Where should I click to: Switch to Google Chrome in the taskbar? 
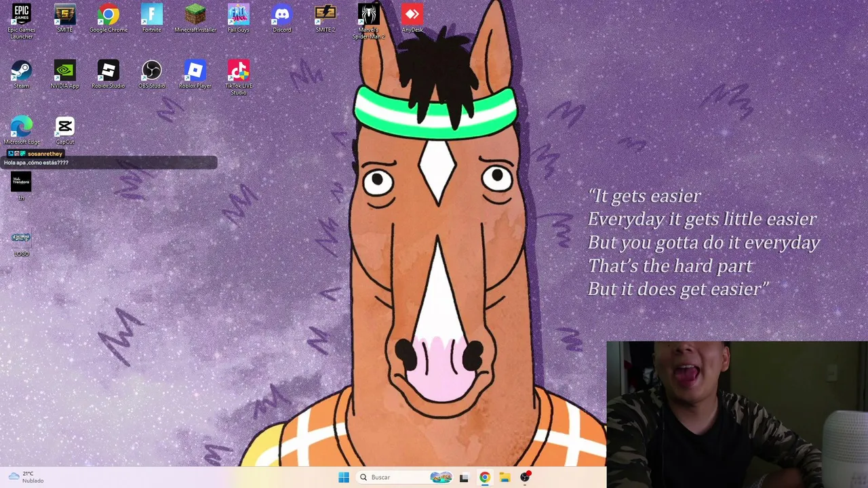pyautogui.click(x=484, y=477)
